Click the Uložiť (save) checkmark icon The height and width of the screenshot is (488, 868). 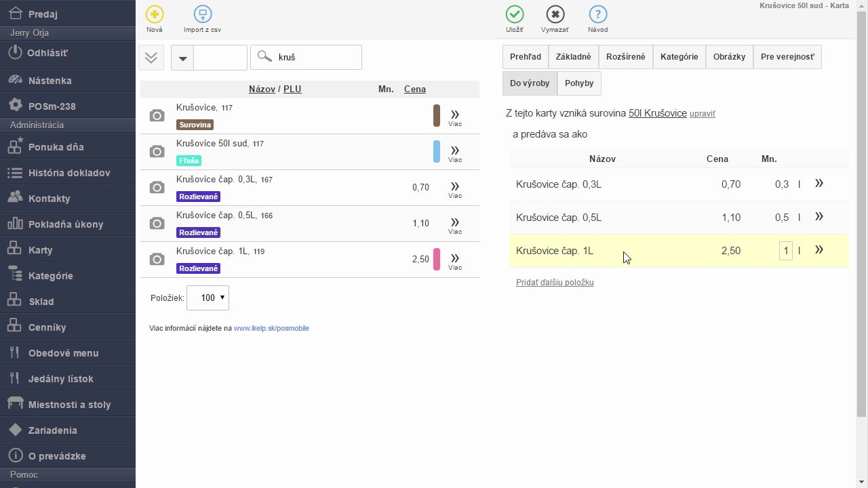point(515,14)
